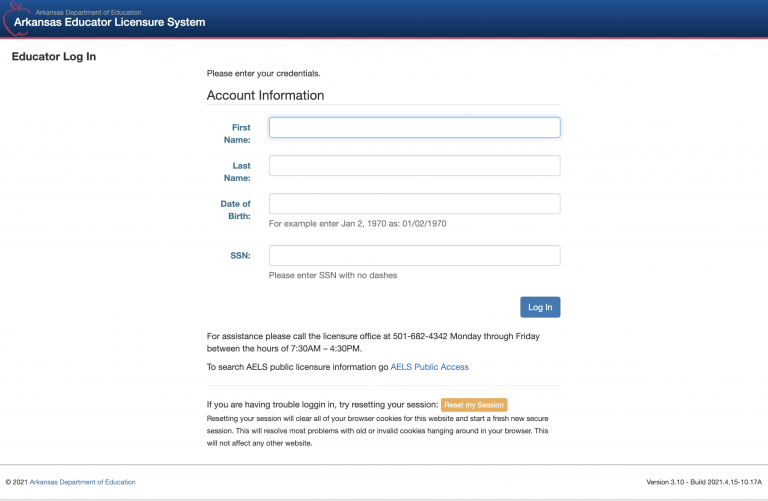This screenshot has height=501, width=768.
Task: Click 'Please enter SSN with no dashes' hint
Action: coord(333,275)
